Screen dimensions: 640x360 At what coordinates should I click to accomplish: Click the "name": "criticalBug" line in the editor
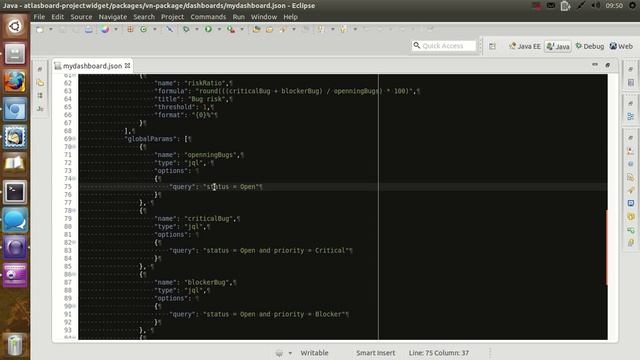pyautogui.click(x=197, y=219)
